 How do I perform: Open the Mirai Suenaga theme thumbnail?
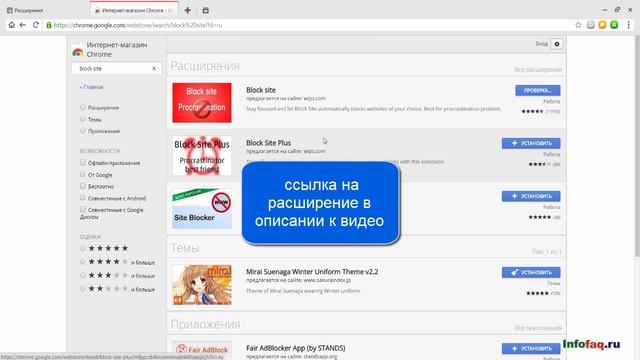pos(202,285)
